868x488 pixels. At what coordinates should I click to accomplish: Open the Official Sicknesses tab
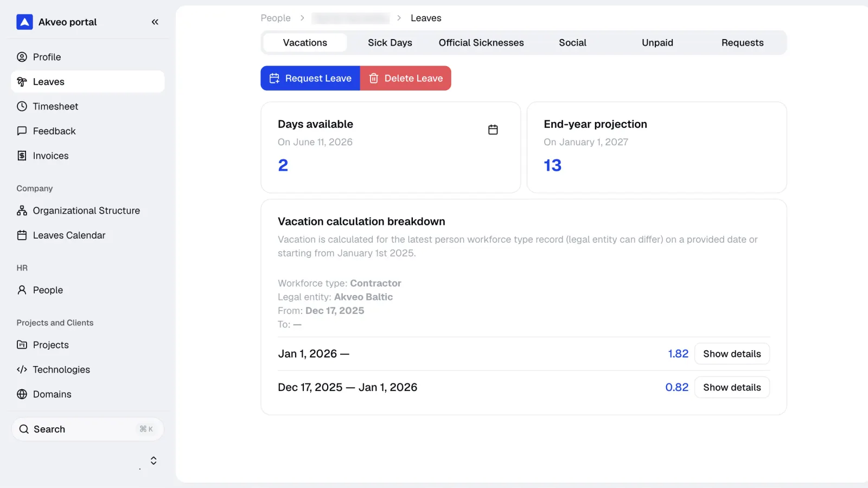tap(481, 43)
